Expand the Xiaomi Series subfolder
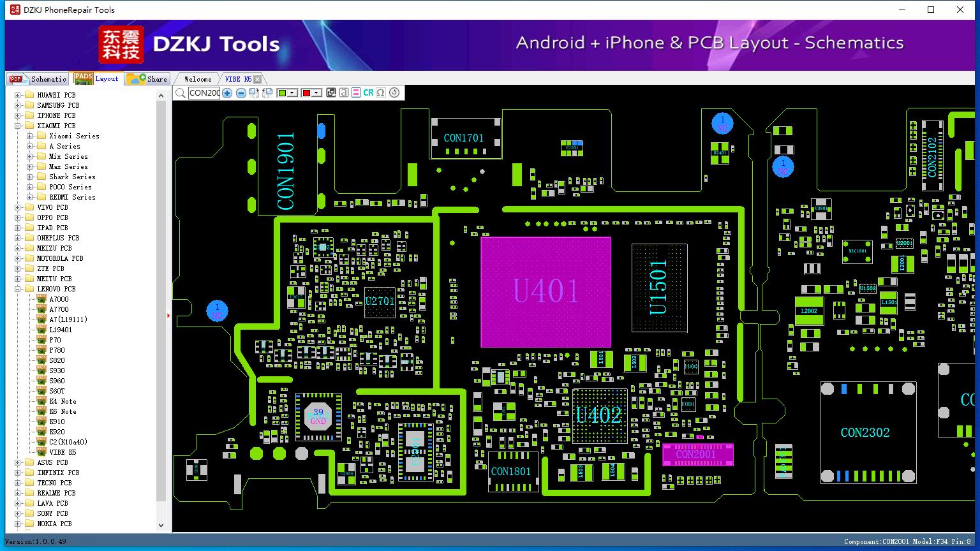The width and height of the screenshot is (980, 551). click(x=30, y=136)
